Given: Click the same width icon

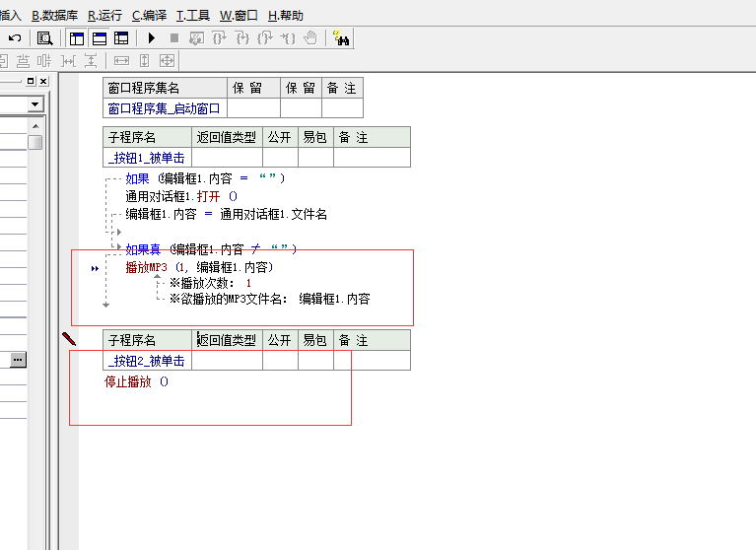Looking at the screenshot, I should 121,61.
